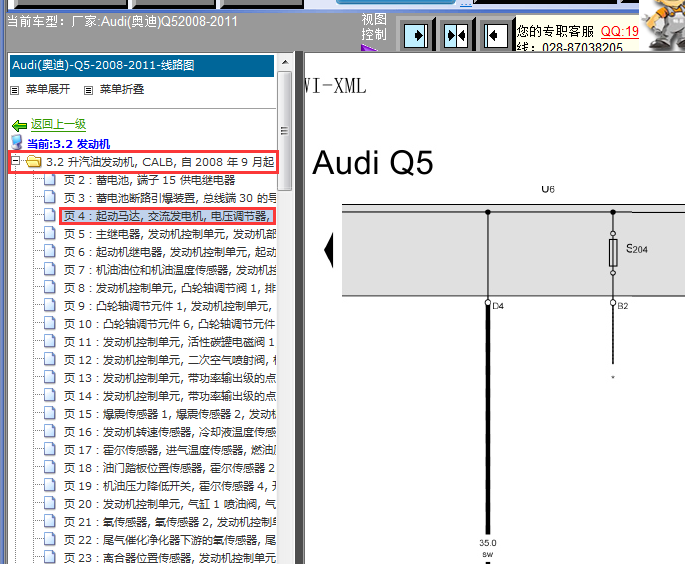Screen dimensions: 685x564
Task: Click the menu collapse (菜单折叠) icon
Action: 88,90
